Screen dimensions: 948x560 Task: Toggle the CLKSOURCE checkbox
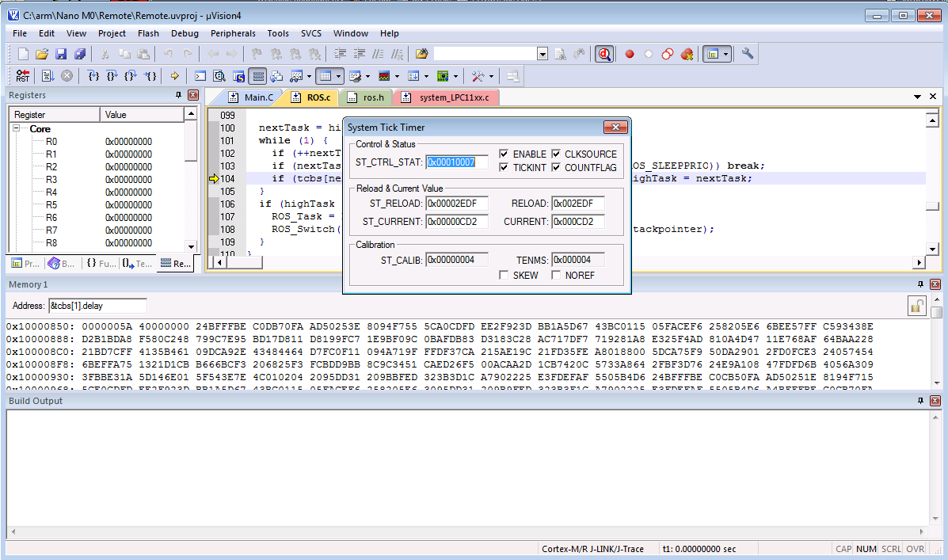(x=556, y=154)
